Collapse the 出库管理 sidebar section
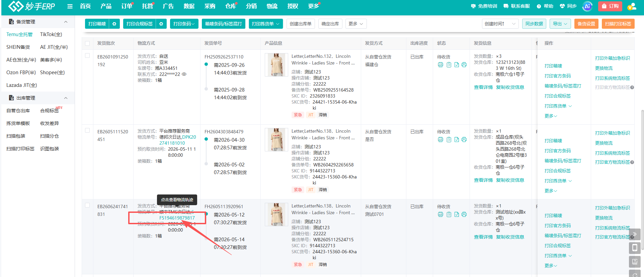Screen dimensions: 644x277 66,98
